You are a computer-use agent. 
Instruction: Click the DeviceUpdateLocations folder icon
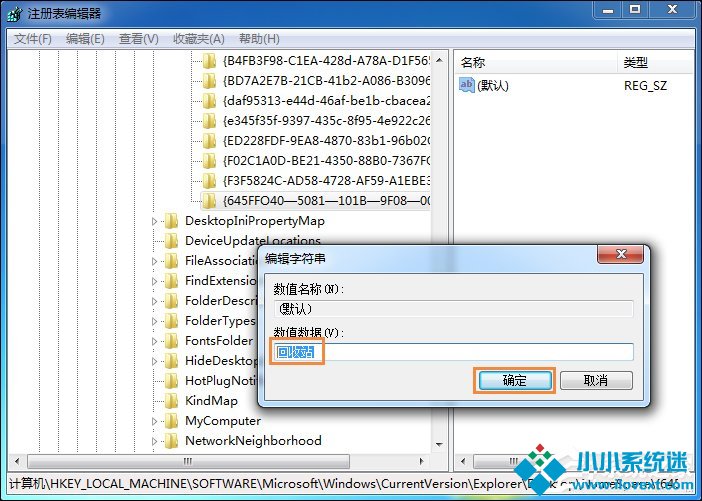coord(171,240)
